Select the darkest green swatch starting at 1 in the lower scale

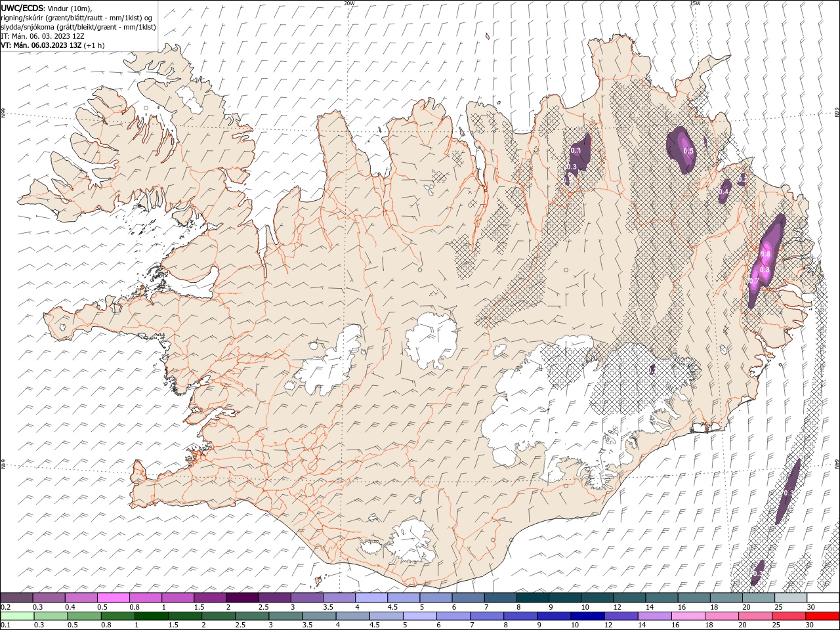pyautogui.click(x=152, y=616)
